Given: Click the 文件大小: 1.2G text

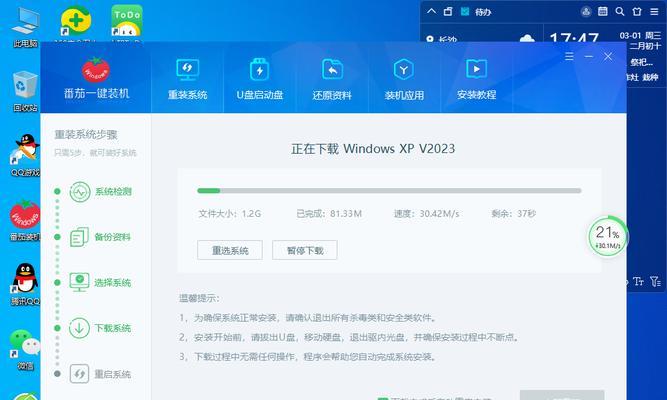Looking at the screenshot, I should (230, 214).
